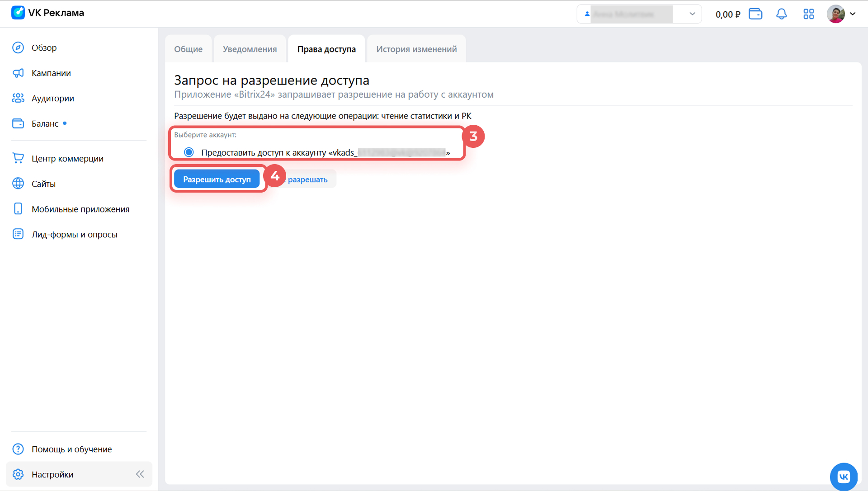868x491 pixels.
Task: Click the Баланс wallet icon in sidebar
Action: [x=18, y=123]
